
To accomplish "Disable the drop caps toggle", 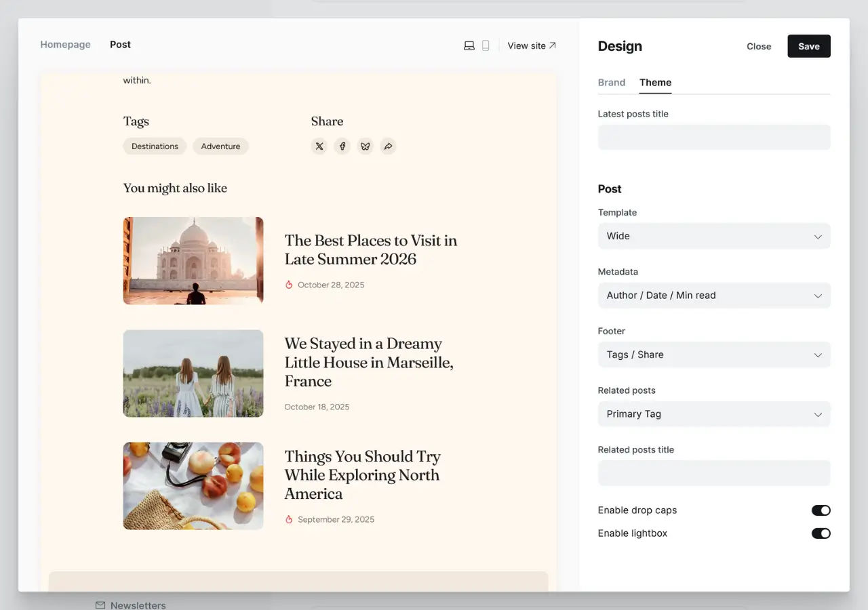I will click(821, 510).
